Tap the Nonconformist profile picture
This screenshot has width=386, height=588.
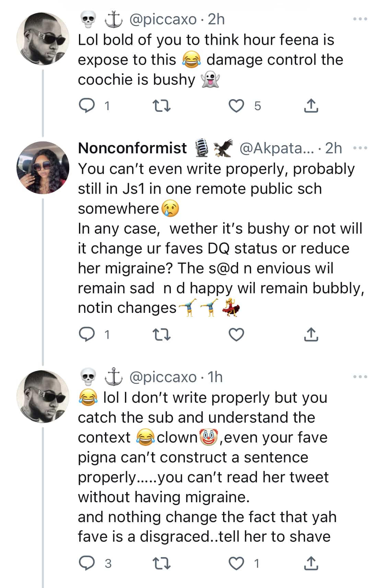click(43, 167)
